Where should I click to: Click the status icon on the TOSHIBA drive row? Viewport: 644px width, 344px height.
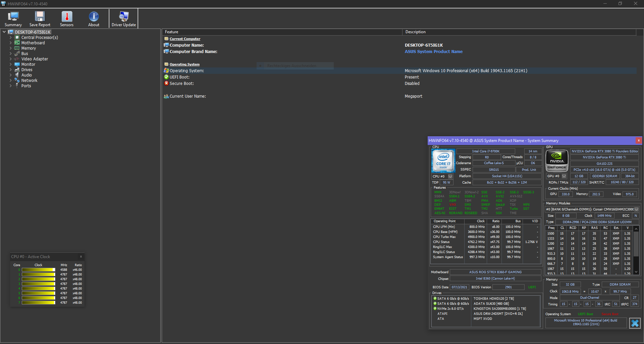coord(435,298)
